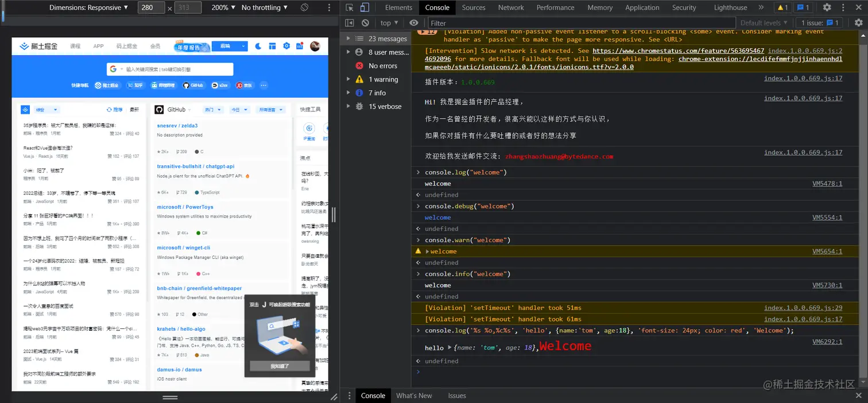Click the Juejin icon in the left feed panel header

25,109
